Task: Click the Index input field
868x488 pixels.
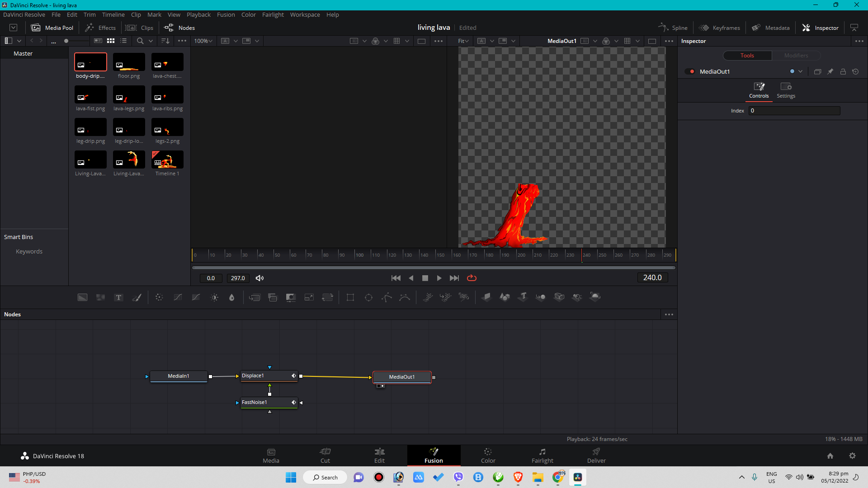Action: click(x=794, y=111)
